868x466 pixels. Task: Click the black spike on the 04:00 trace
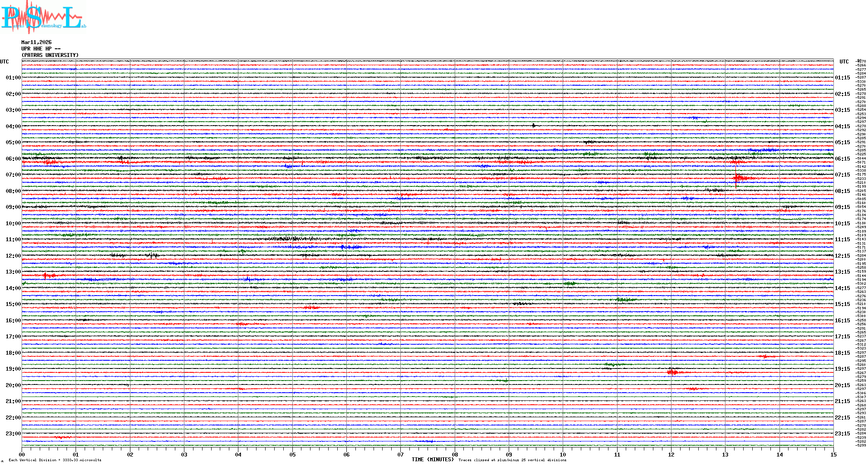point(534,126)
